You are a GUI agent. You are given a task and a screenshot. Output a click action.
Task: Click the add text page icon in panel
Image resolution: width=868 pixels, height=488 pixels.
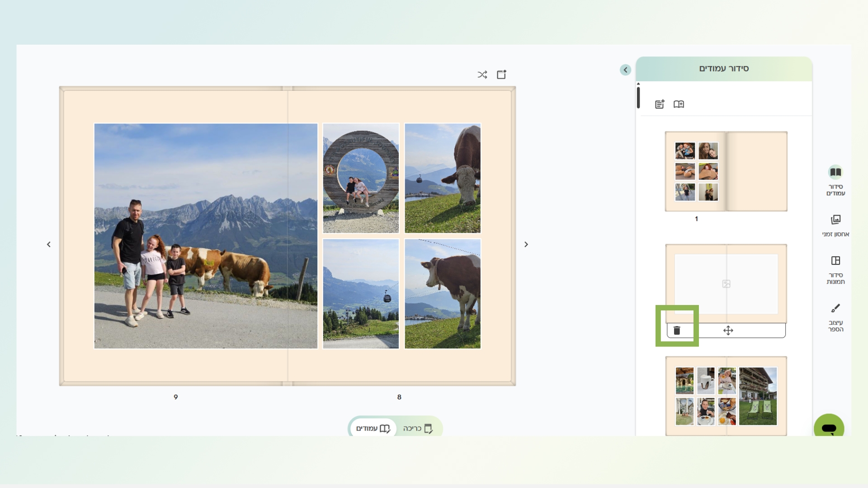pyautogui.click(x=660, y=104)
